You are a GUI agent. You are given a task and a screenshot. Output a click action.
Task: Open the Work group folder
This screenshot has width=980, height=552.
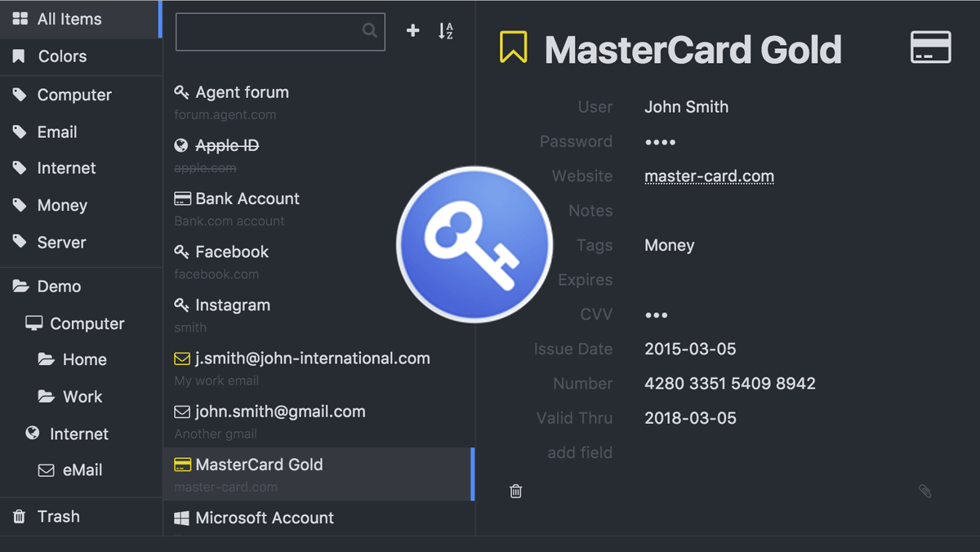(x=80, y=397)
